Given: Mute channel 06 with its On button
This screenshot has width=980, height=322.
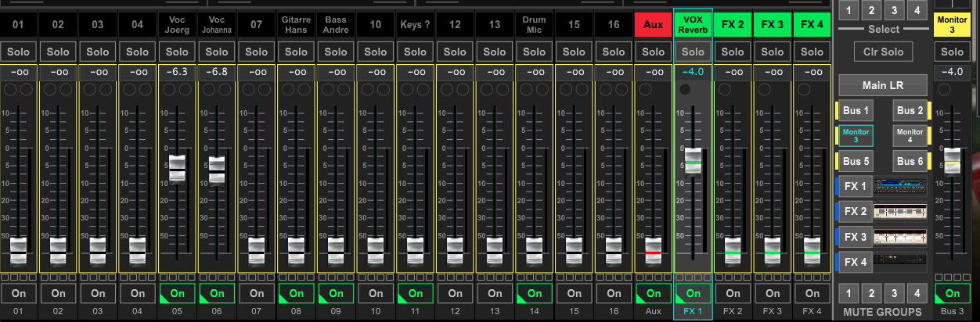Looking at the screenshot, I should [x=217, y=294].
